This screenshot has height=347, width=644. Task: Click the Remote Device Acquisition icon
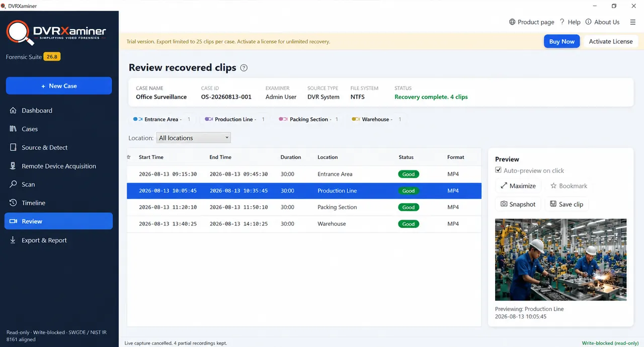(x=13, y=166)
